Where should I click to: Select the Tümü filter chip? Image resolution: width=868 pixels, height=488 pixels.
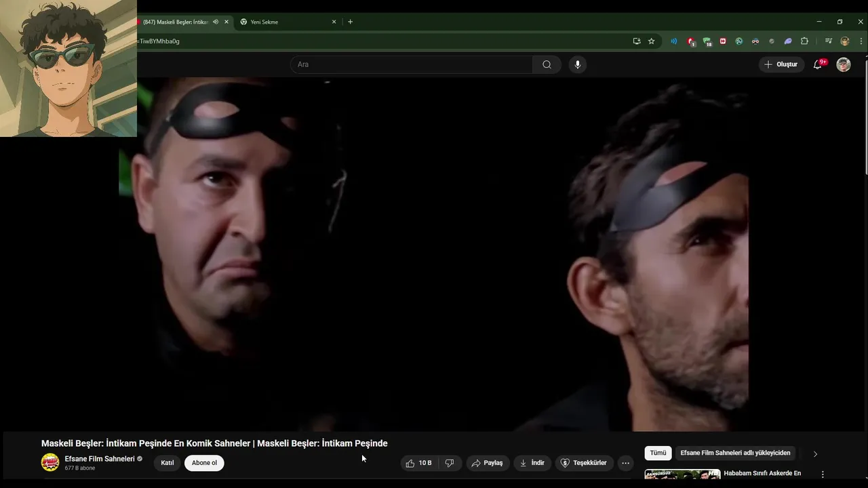pos(658,453)
